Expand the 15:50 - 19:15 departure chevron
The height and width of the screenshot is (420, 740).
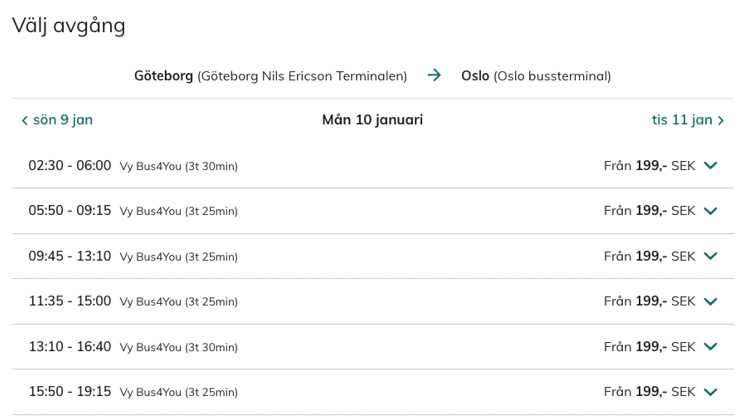[710, 392]
